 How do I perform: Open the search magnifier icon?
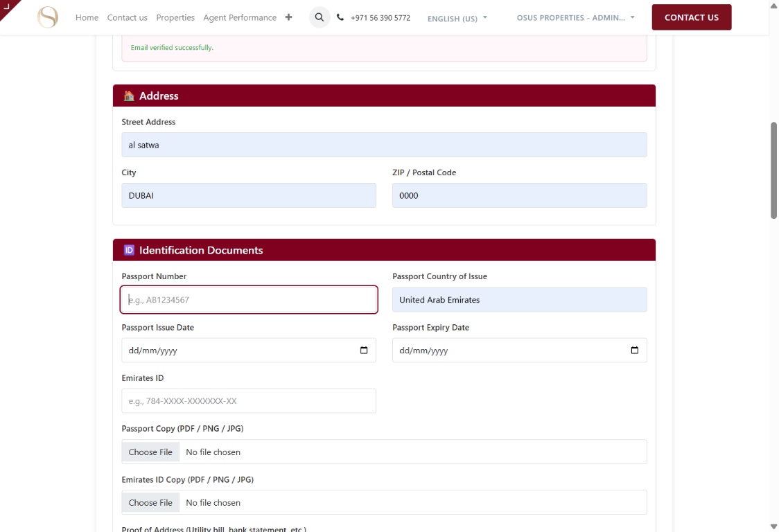(320, 17)
